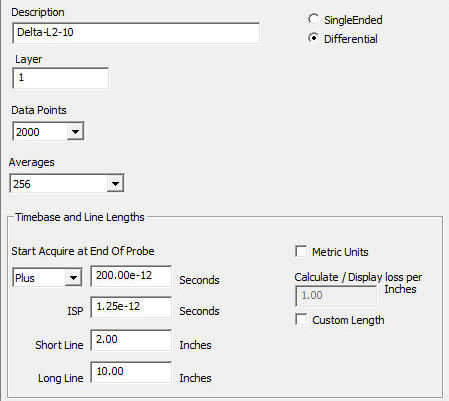Enable the Metric Units checkbox
The image size is (449, 401).
(301, 251)
